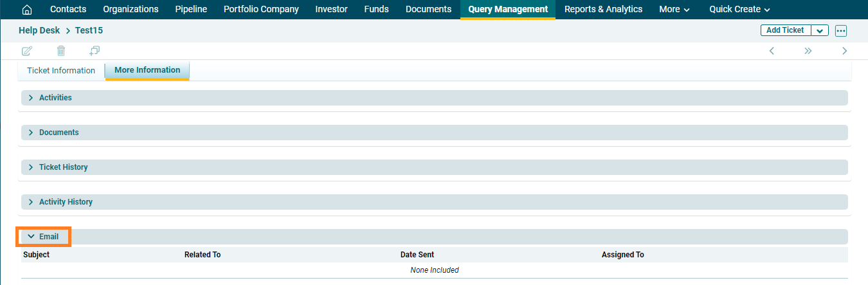The image size is (868, 285).
Task: Click the double-chevron skip icon
Action: (808, 51)
